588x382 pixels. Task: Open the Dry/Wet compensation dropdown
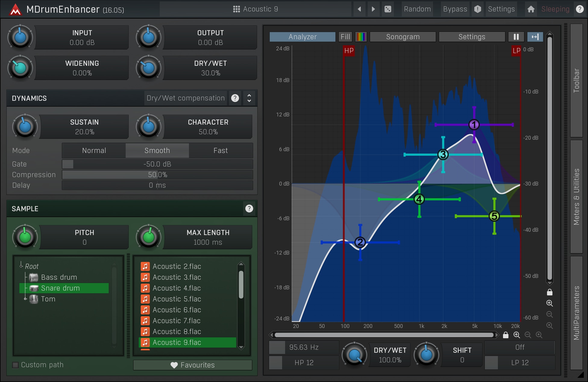185,98
